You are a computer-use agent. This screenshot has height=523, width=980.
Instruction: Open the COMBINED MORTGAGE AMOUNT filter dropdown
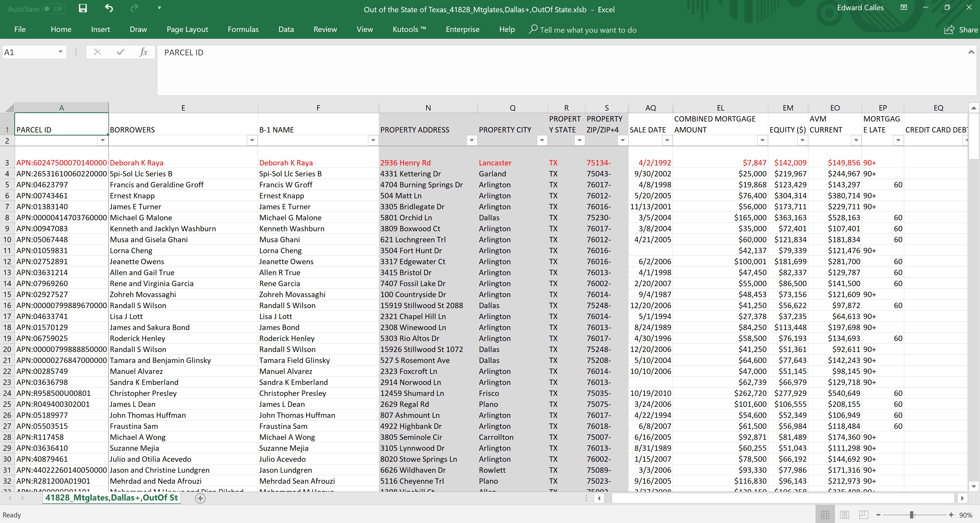(x=762, y=141)
